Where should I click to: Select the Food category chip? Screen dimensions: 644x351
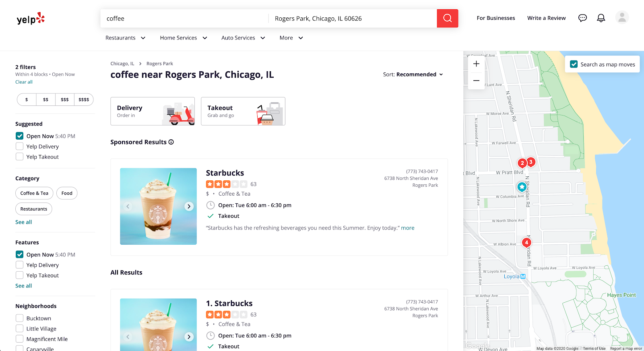[x=67, y=193]
